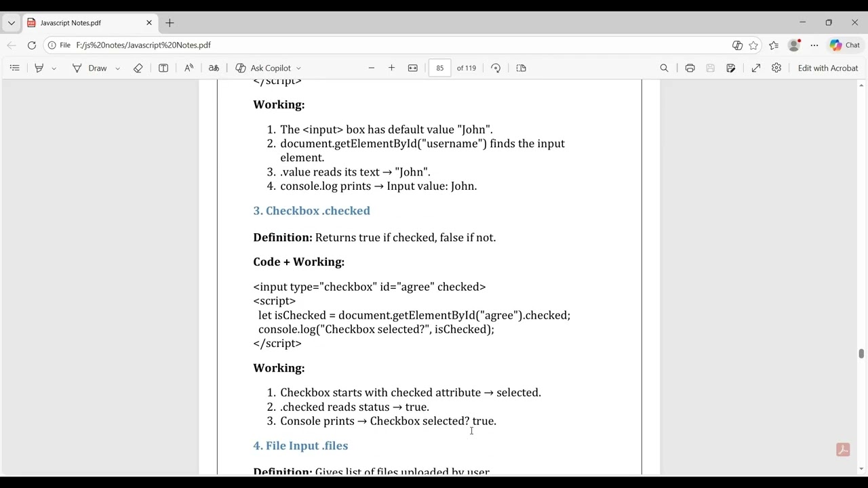Open Copilot Chat
This screenshot has width=868, height=488.
click(845, 45)
